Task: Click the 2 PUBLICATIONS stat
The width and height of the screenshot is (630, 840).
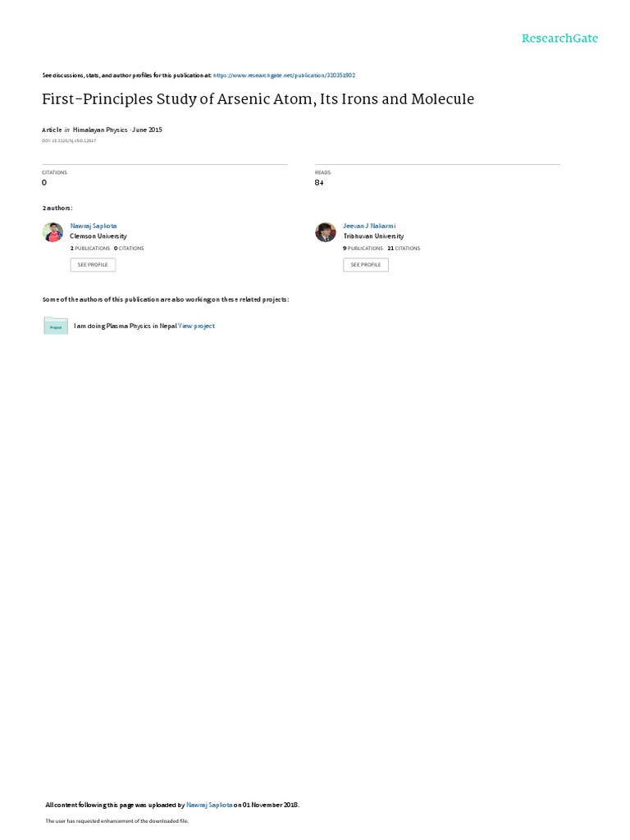Action: pyautogui.click(x=90, y=249)
